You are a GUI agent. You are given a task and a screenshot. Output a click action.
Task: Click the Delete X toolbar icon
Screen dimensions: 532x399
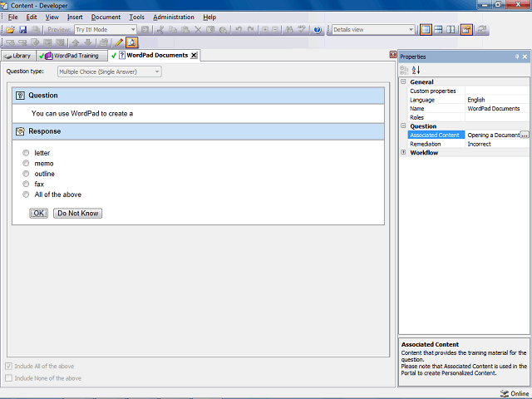[198, 30]
